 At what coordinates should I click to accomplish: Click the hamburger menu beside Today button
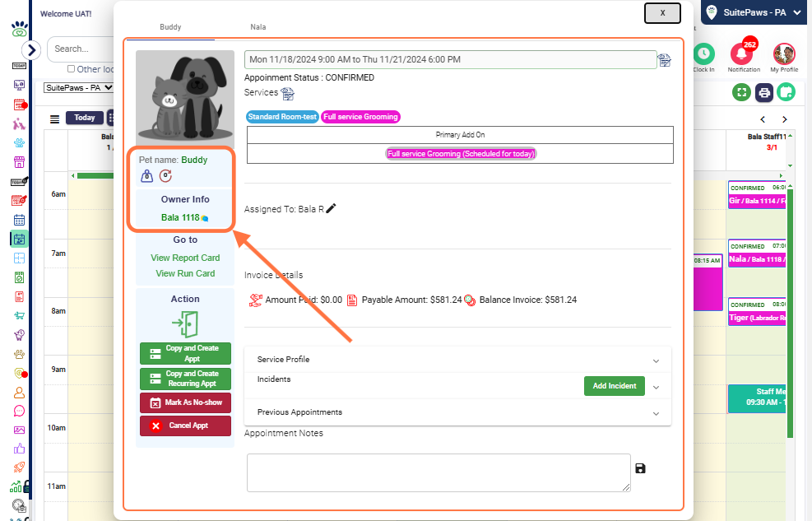pyautogui.click(x=54, y=119)
